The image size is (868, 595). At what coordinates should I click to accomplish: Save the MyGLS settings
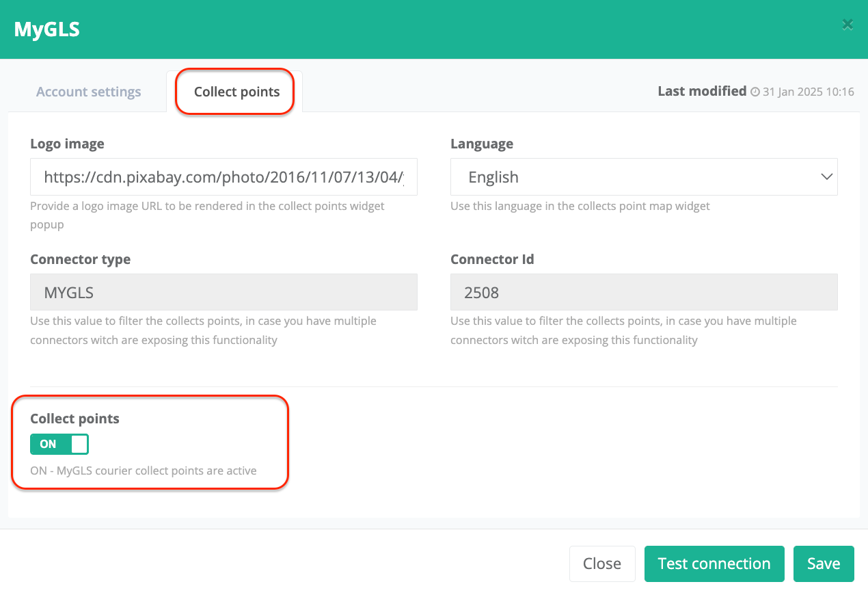tap(824, 564)
